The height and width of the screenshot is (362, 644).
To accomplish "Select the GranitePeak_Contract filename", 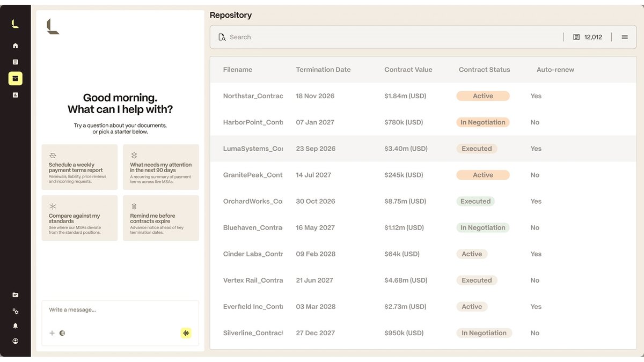I will pyautogui.click(x=253, y=175).
